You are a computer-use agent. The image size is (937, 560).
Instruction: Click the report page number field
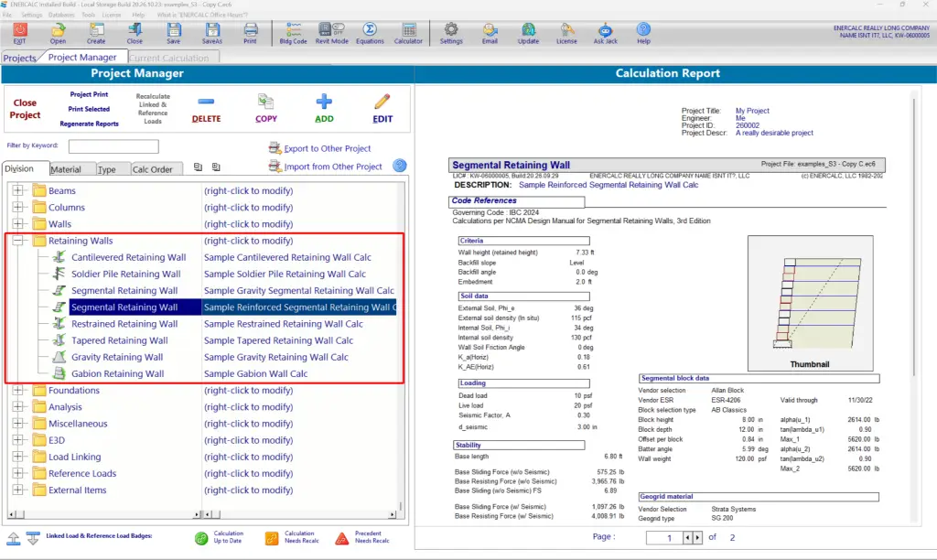[x=664, y=538]
